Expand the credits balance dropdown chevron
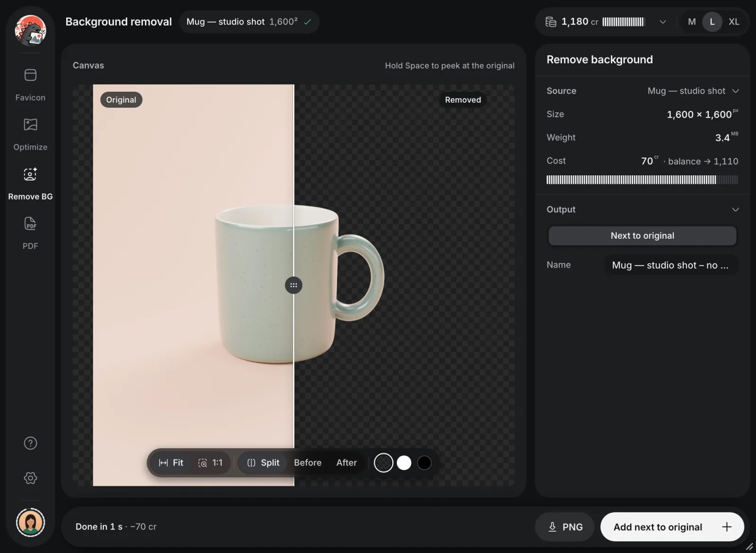This screenshot has height=553, width=756. point(663,22)
